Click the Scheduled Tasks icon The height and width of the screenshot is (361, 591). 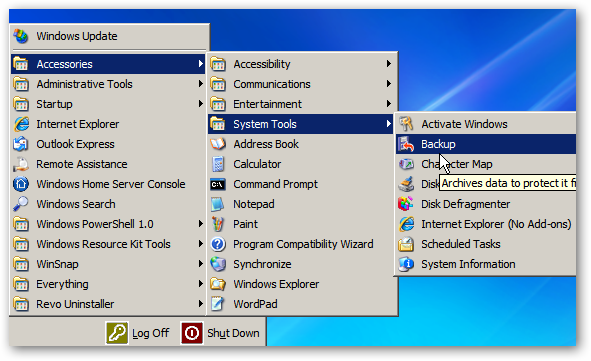tap(406, 244)
